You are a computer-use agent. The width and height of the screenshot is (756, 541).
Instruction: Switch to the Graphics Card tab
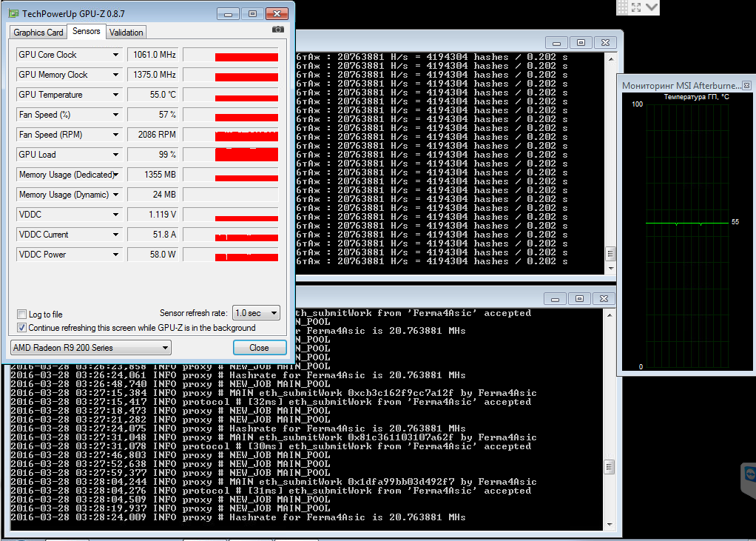tap(38, 33)
